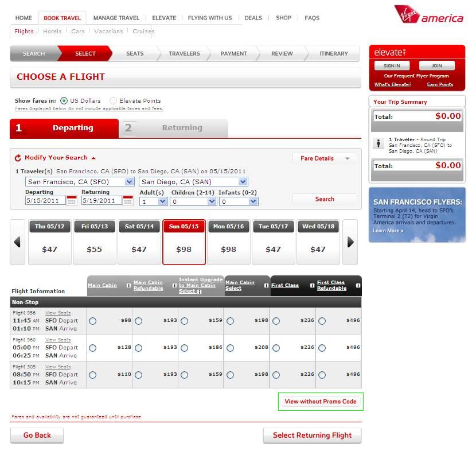Select the Sat 05/14 date tab
This screenshot has height=451, width=476.
point(139,242)
